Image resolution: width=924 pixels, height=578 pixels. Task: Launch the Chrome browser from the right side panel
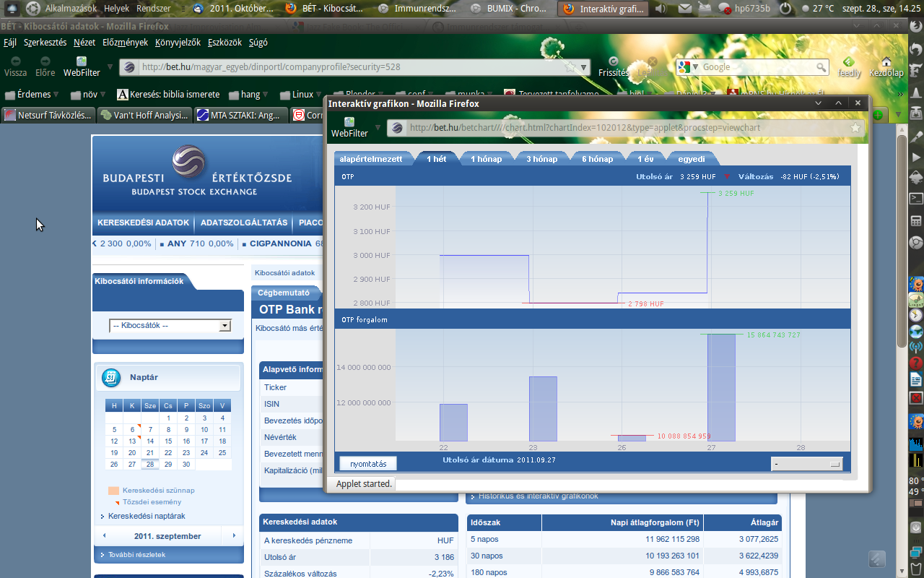coord(915,243)
